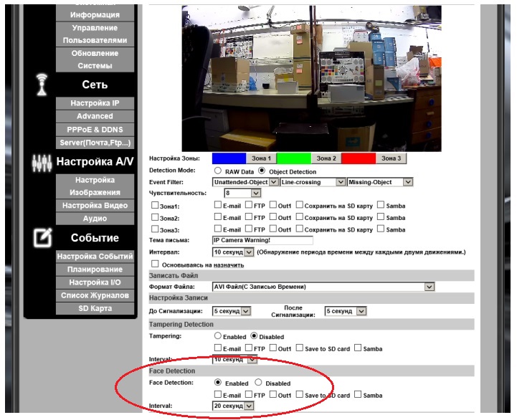Select the green zone color swatch
This screenshot has width=517, height=420.
point(294,158)
